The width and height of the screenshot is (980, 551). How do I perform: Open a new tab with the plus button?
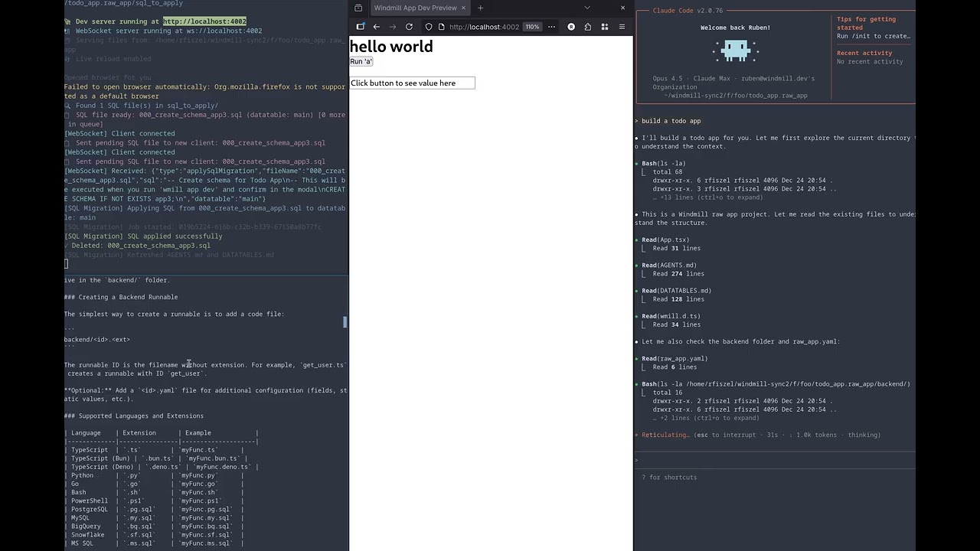[480, 8]
